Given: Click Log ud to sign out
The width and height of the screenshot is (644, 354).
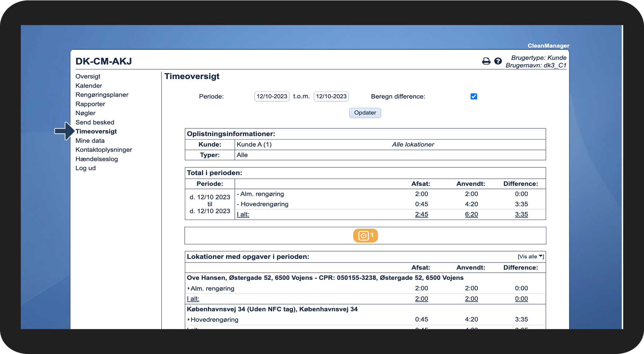Looking at the screenshot, I should (x=85, y=168).
